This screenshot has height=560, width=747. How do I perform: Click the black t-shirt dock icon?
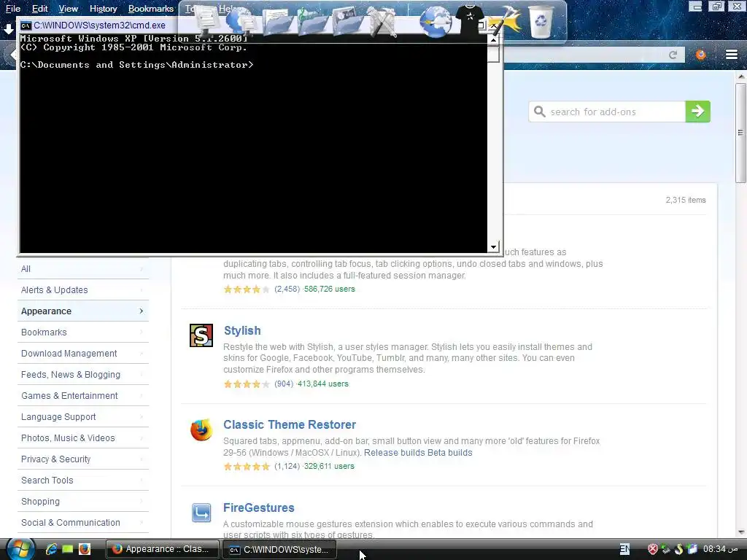pyautogui.click(x=470, y=19)
